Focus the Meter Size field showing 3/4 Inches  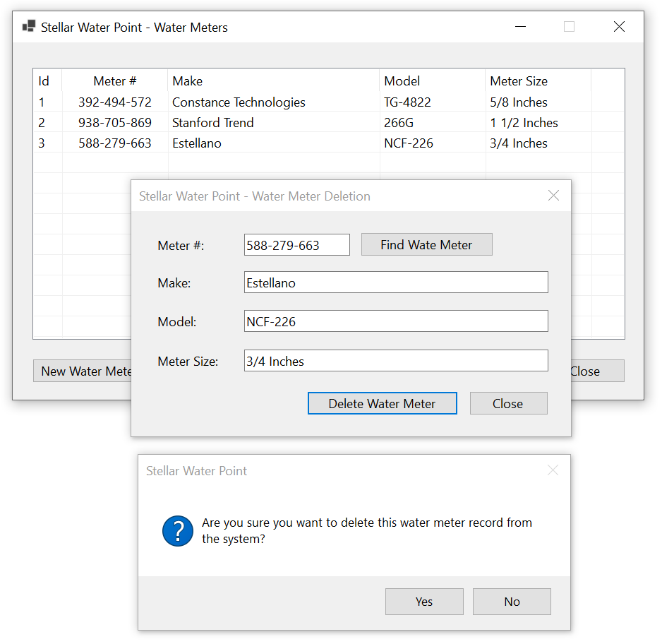tap(396, 361)
